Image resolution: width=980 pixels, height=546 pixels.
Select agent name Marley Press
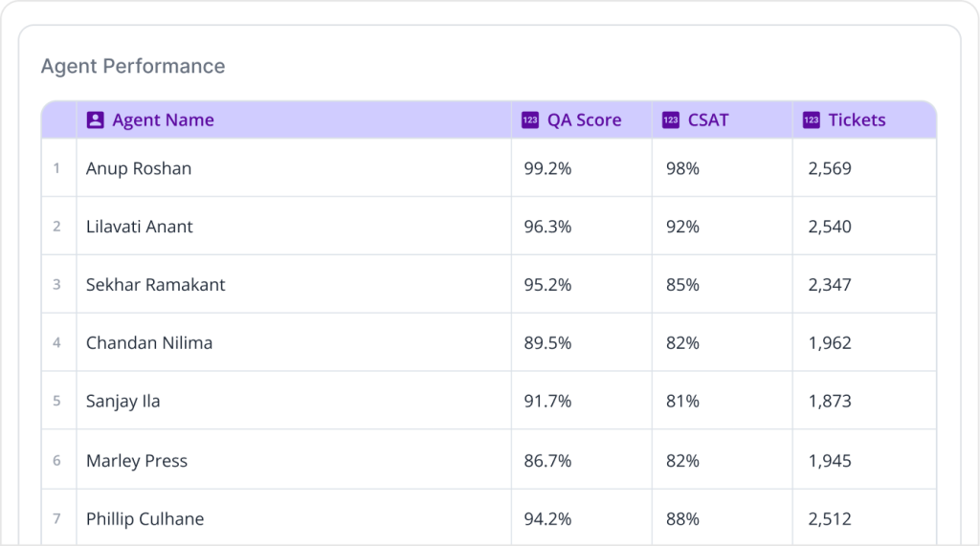point(137,461)
